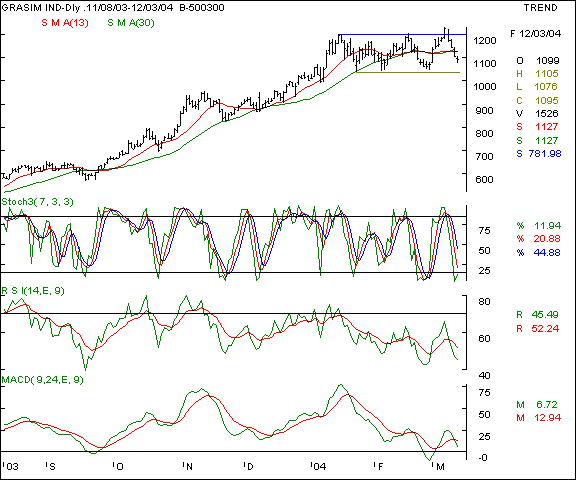The height and width of the screenshot is (480, 576).
Task: Click the close value 1095
Action: pyautogui.click(x=547, y=101)
